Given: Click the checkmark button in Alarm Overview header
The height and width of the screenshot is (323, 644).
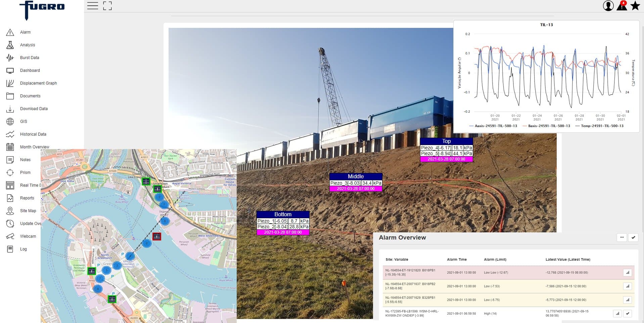Looking at the screenshot, I should (x=633, y=237).
